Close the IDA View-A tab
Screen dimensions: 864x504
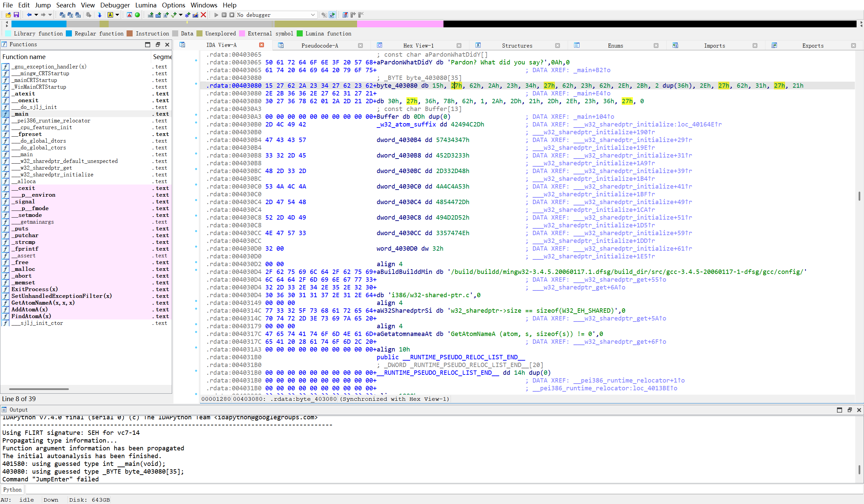[x=262, y=45]
